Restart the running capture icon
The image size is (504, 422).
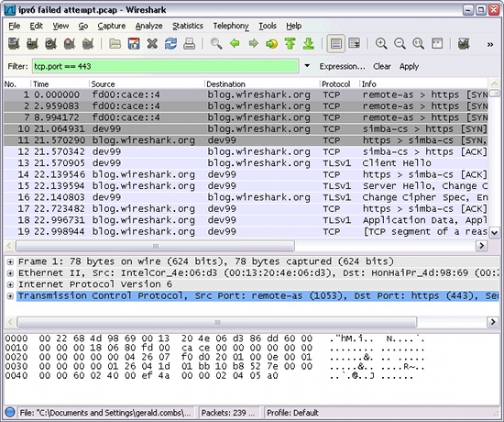[88, 43]
